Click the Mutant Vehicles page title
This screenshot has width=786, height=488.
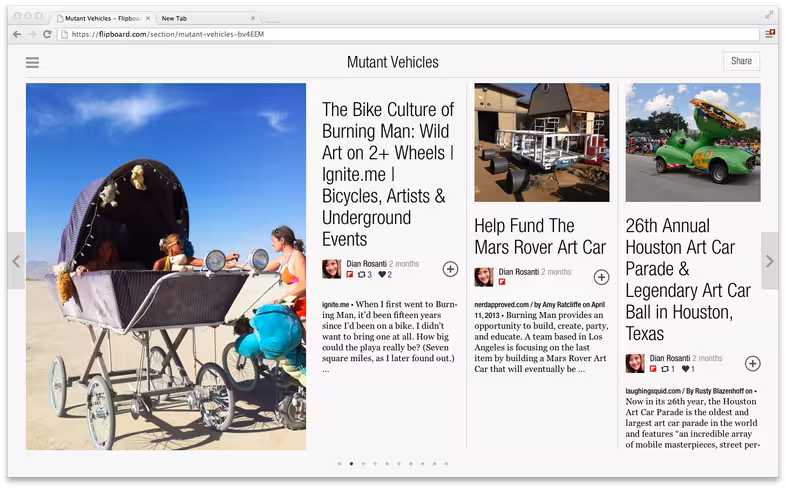(x=392, y=62)
